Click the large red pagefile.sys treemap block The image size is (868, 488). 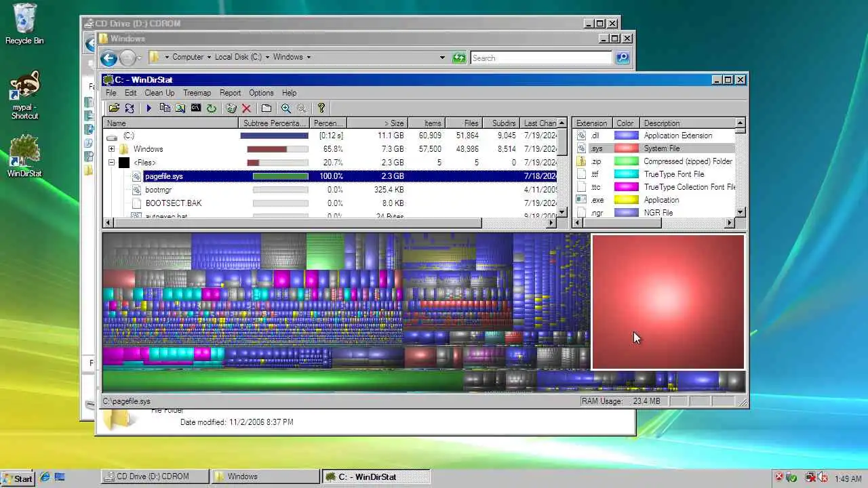point(668,302)
